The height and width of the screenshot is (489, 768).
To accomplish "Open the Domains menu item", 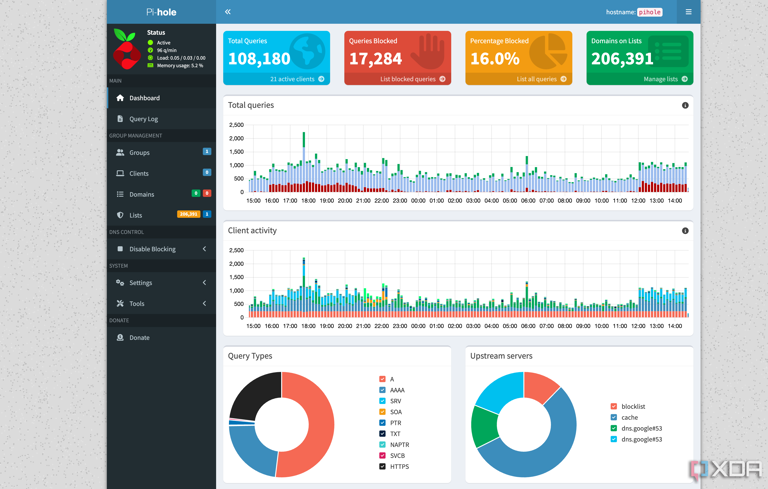I will (141, 194).
